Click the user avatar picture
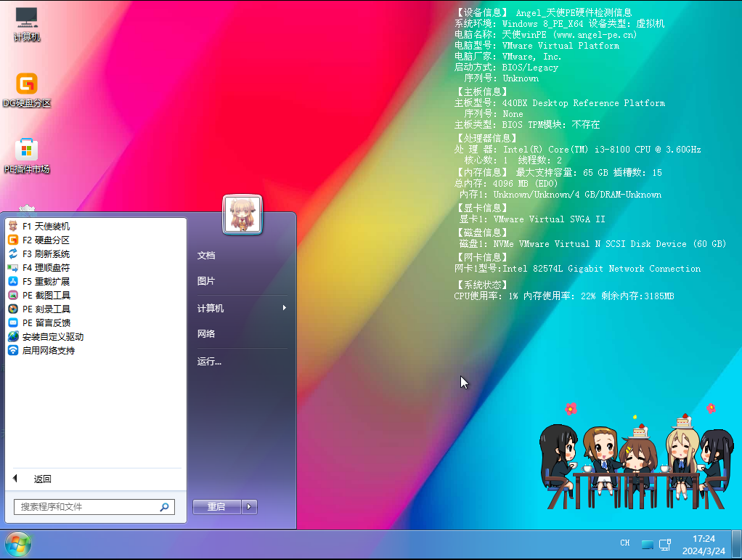The height and width of the screenshot is (560, 742). [242, 214]
